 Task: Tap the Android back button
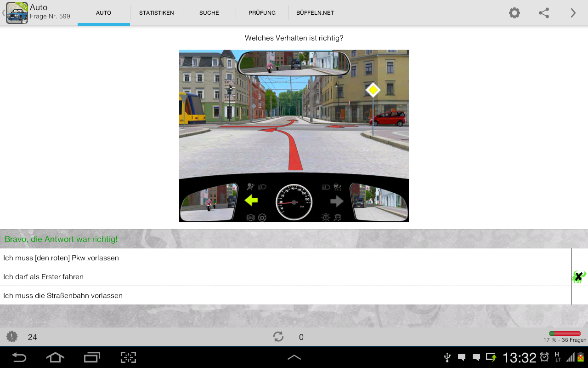pos(19,357)
